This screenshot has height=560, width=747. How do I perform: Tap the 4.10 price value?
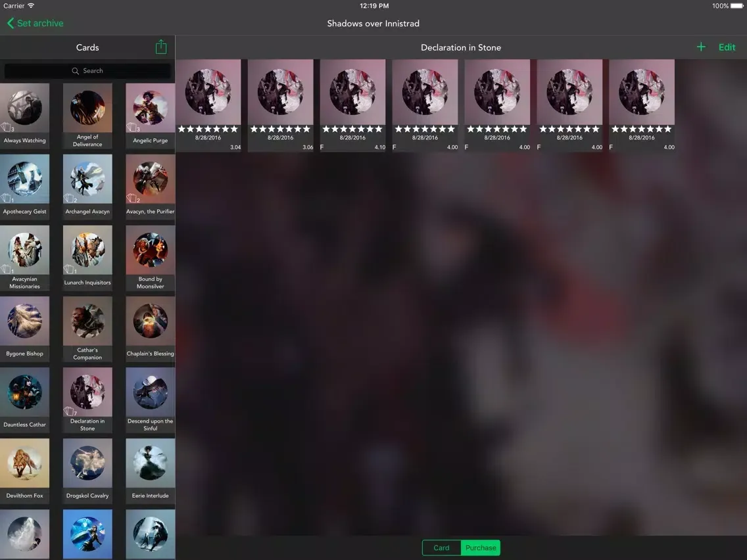(x=379, y=147)
